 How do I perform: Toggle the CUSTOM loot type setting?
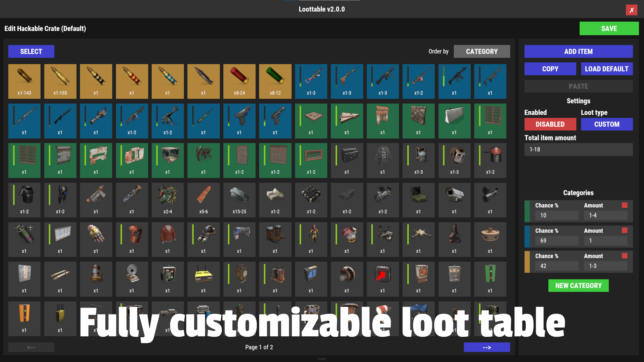point(607,124)
